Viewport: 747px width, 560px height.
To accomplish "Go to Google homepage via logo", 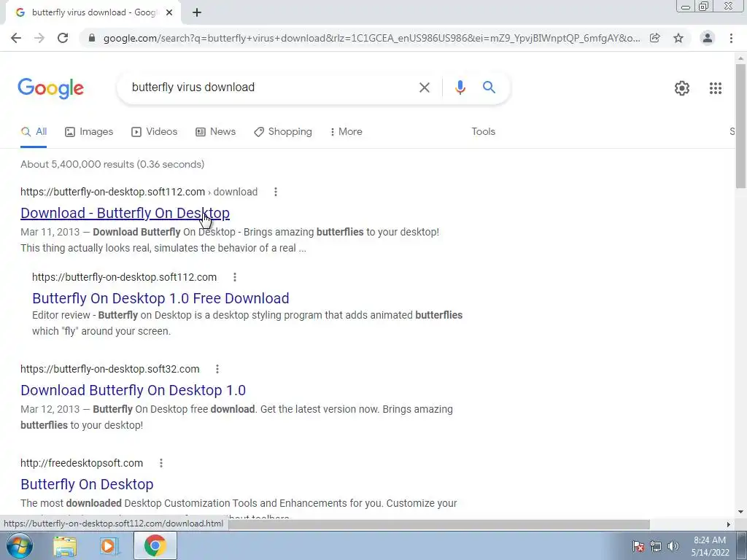I will (51, 88).
